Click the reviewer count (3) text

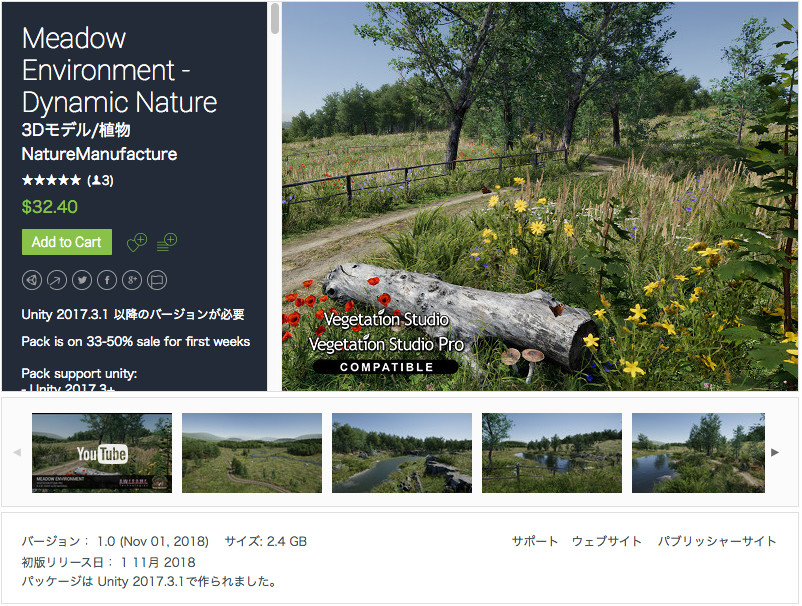tap(100, 180)
